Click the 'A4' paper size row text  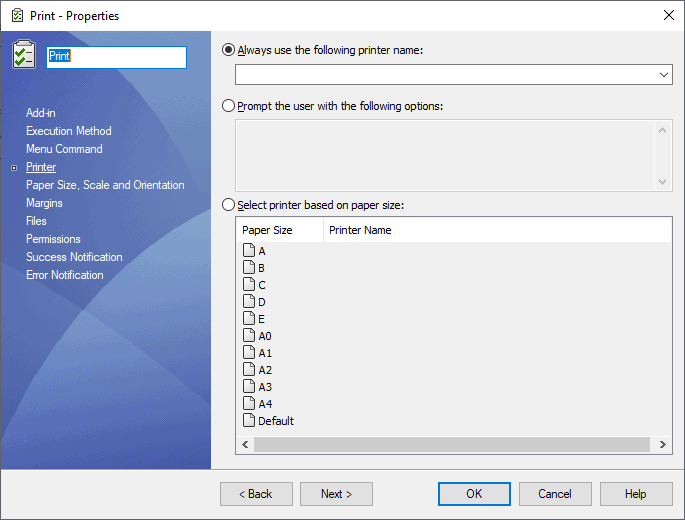click(x=265, y=404)
